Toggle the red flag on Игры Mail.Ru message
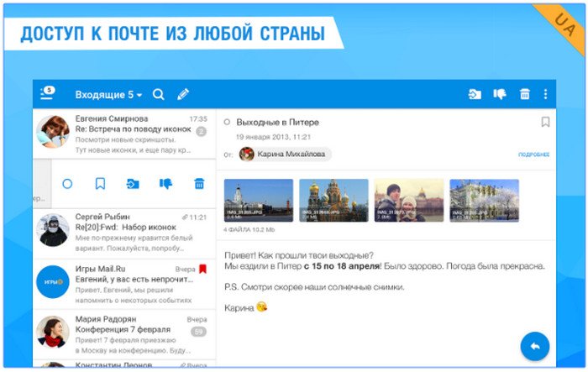The height and width of the screenshot is (372, 588). tap(203, 269)
